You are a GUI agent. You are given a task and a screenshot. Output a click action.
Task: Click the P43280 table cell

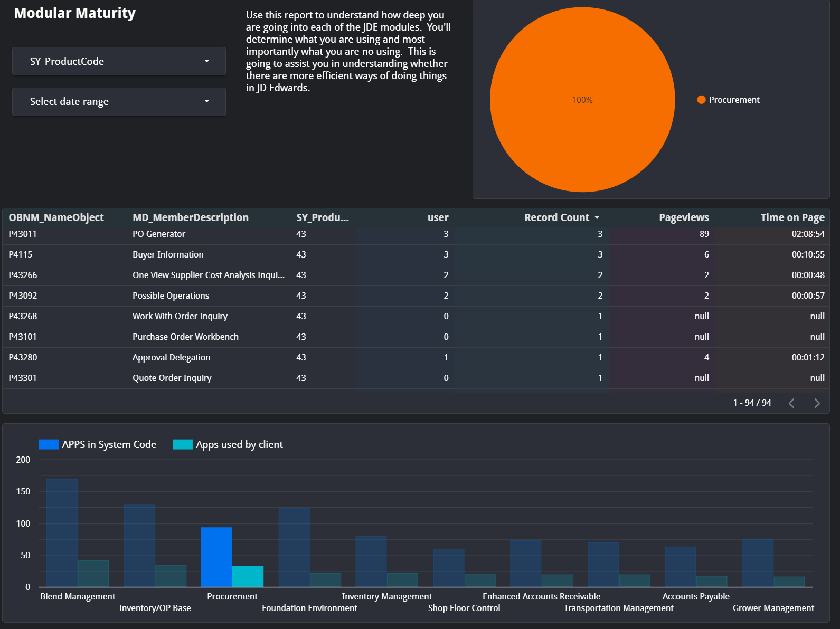coord(23,357)
